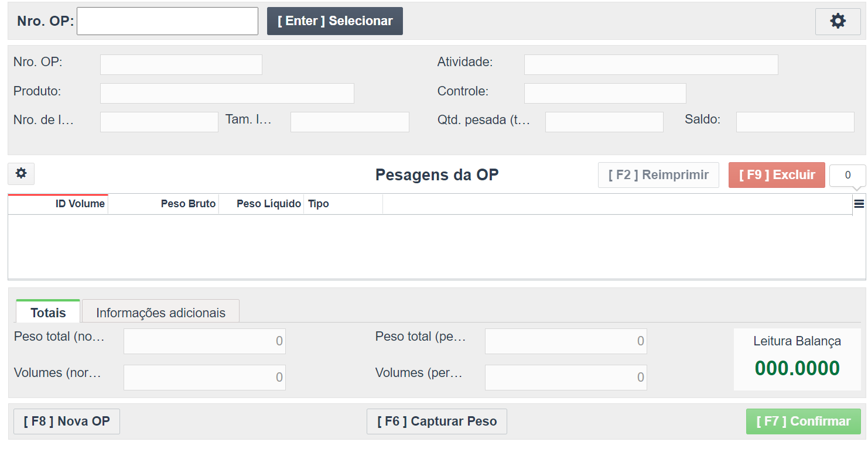Image resolution: width=868 pixels, height=449 pixels.
Task: Sort by the Tipo column header
Action: (x=343, y=204)
